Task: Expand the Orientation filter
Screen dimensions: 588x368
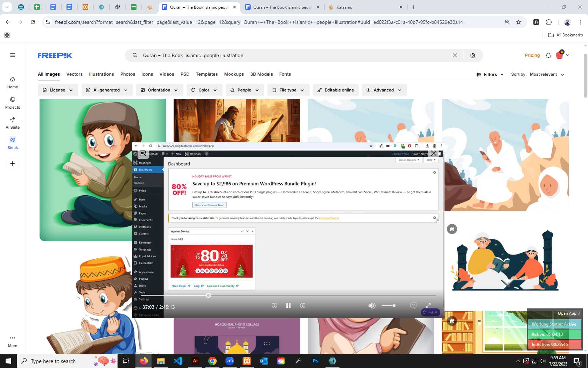Action: pyautogui.click(x=159, y=90)
